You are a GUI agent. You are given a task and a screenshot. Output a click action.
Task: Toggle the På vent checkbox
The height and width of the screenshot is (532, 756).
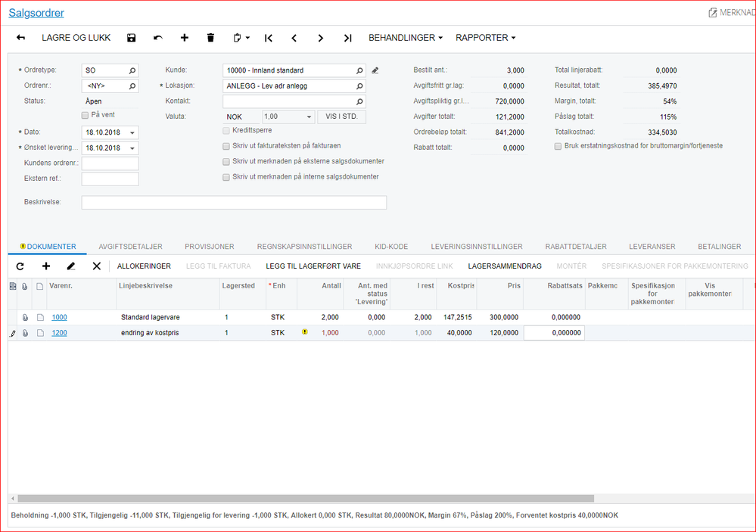pos(85,115)
